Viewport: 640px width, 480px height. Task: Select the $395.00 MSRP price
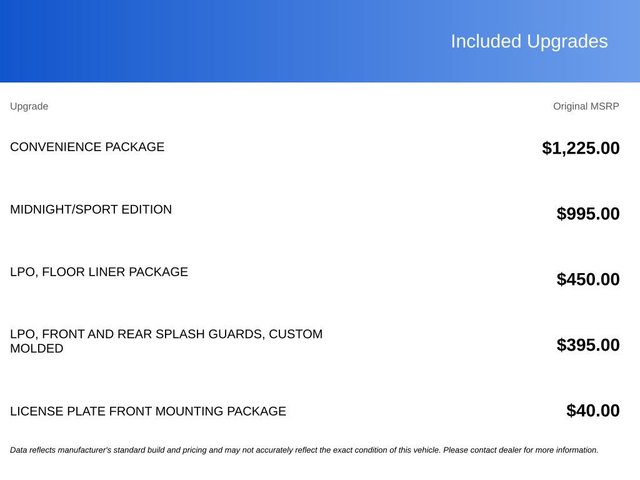click(588, 345)
